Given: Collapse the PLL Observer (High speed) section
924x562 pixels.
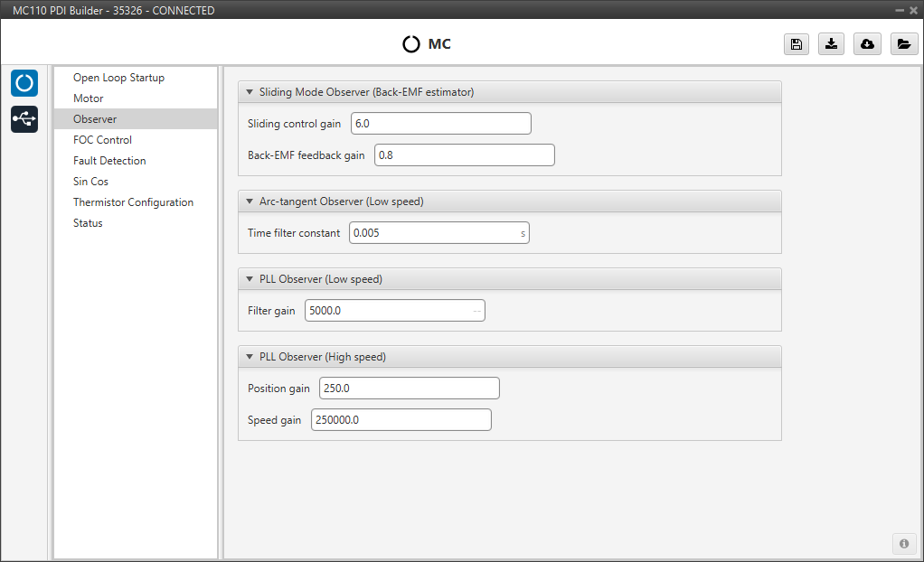Looking at the screenshot, I should [x=250, y=357].
